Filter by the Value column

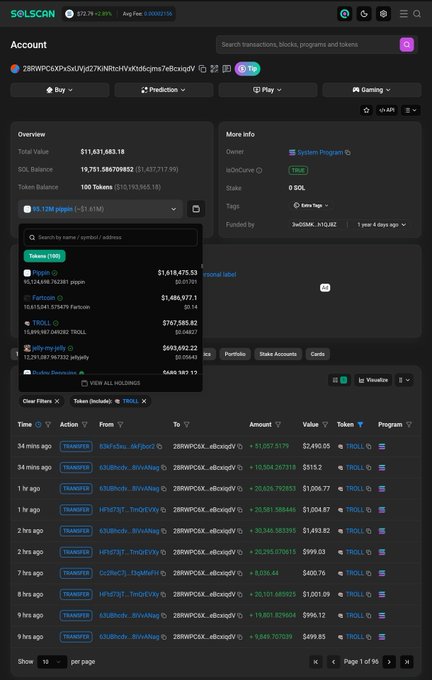tap(325, 425)
